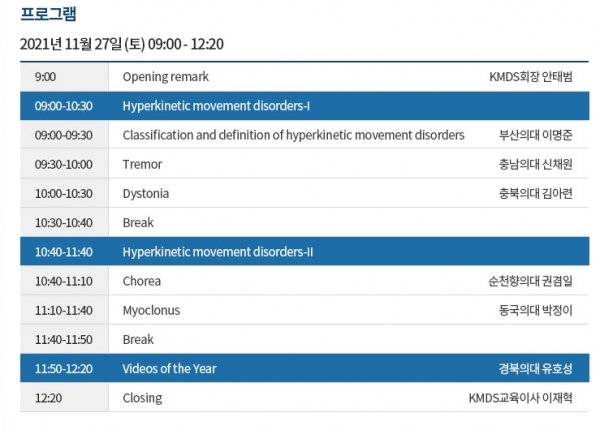The image size is (600, 430).
Task: Click the 프로그램 heading
Action: [x=47, y=15]
